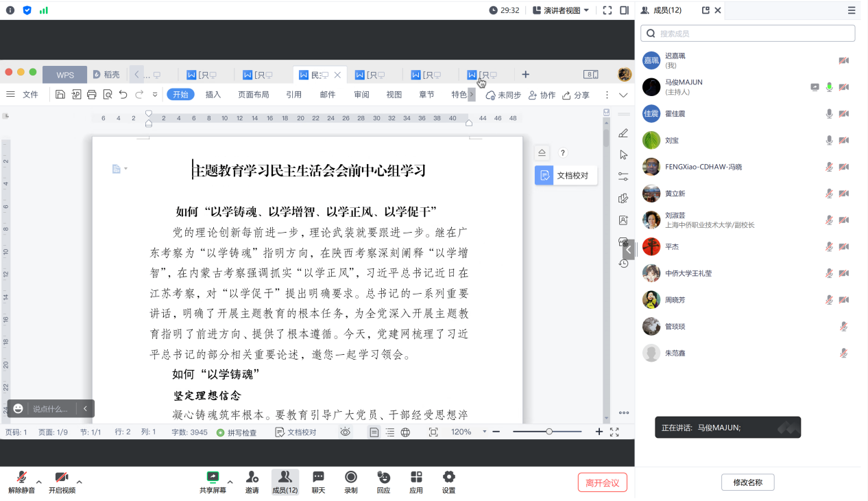Open the Reactions icon
This screenshot has height=501, width=868.
tap(383, 477)
